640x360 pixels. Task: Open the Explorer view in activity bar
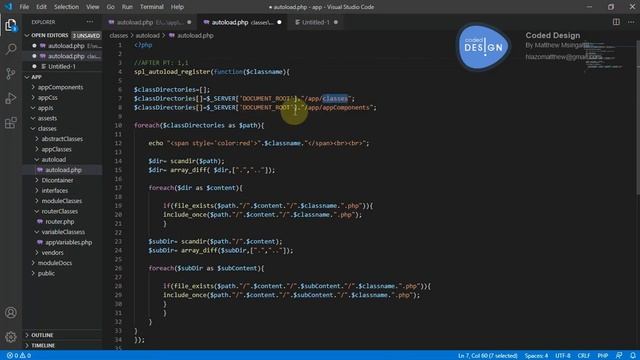tap(11, 25)
